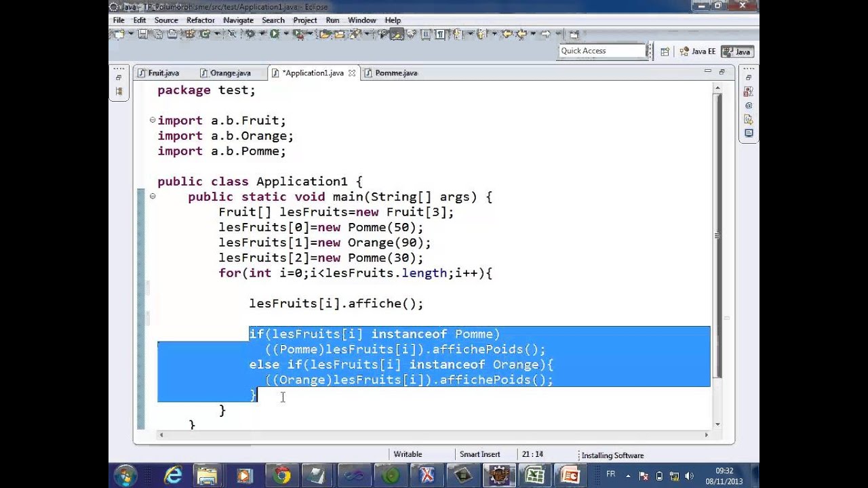Restore the right-side minimized view stack
The image size is (868, 488).
click(749, 78)
